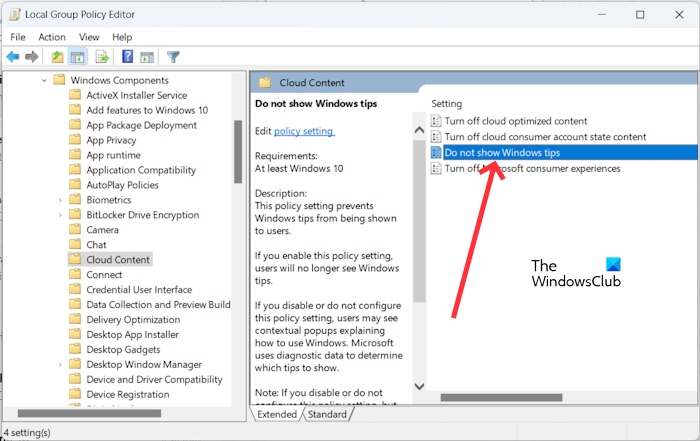Click the Cloud Content header folder icon
This screenshot has height=441, width=700.
[265, 83]
